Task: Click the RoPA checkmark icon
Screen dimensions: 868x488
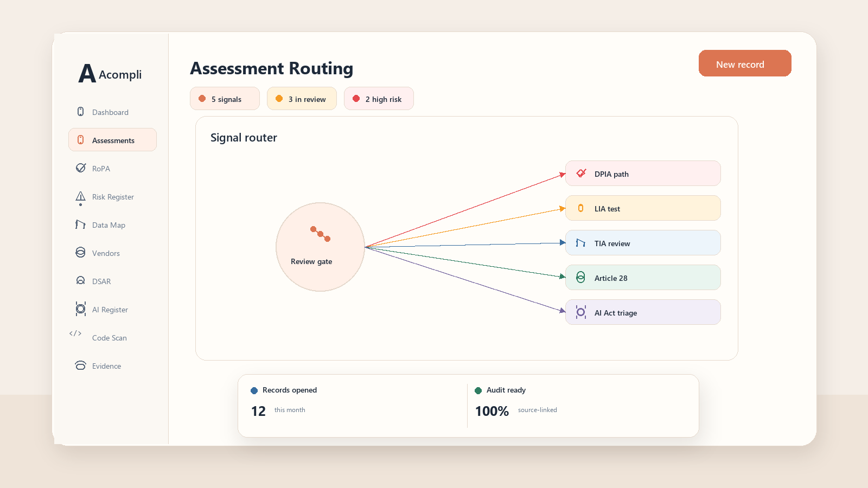Action: pos(81,168)
